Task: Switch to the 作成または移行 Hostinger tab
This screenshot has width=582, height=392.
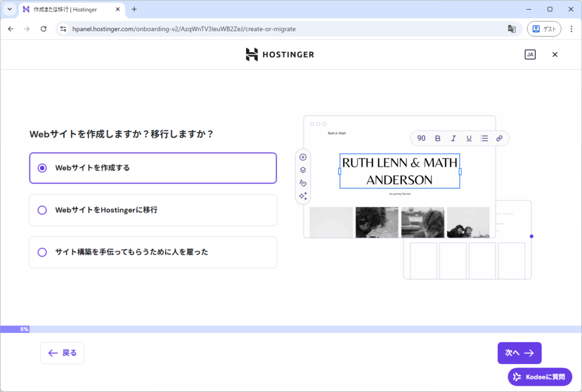Action: tap(68, 9)
